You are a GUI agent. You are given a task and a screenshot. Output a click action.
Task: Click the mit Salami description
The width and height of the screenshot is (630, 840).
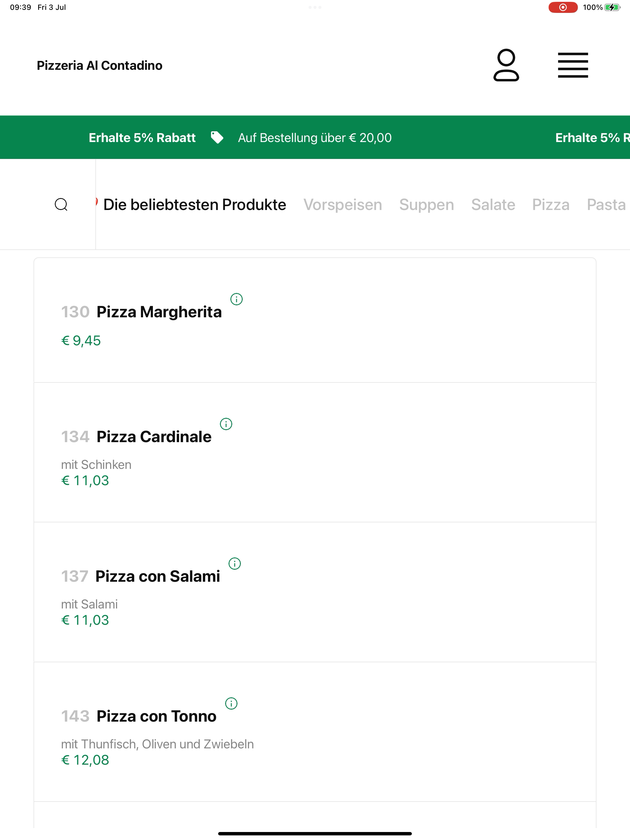pos(89,604)
